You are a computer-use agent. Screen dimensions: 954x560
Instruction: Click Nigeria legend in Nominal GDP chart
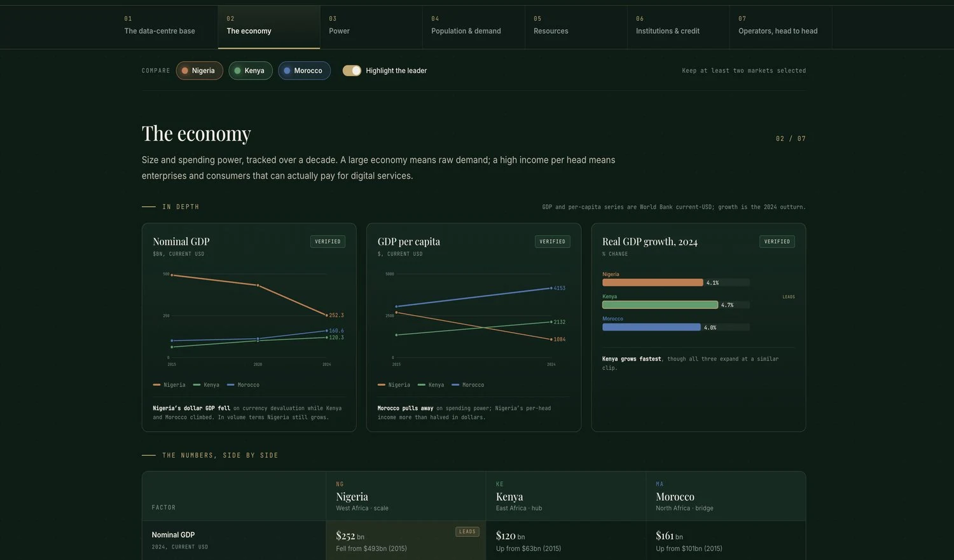(x=169, y=385)
